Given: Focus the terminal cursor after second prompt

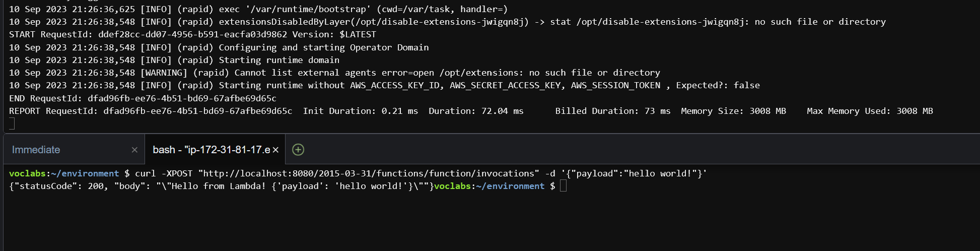Looking at the screenshot, I should click(563, 186).
